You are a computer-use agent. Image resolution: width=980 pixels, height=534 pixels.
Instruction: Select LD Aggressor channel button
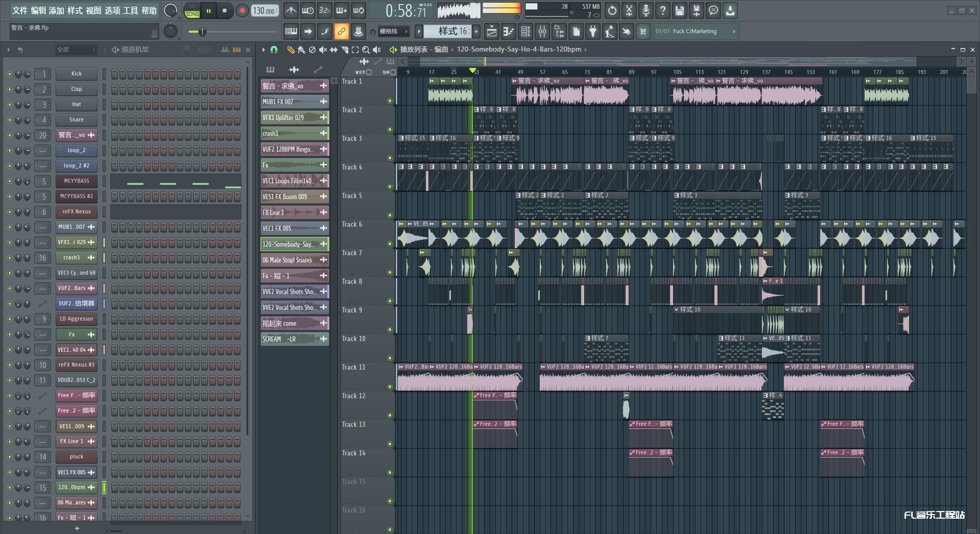pos(77,319)
